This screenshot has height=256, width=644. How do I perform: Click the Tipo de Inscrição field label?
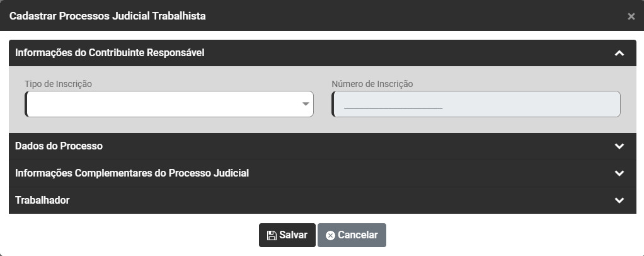coord(59,84)
